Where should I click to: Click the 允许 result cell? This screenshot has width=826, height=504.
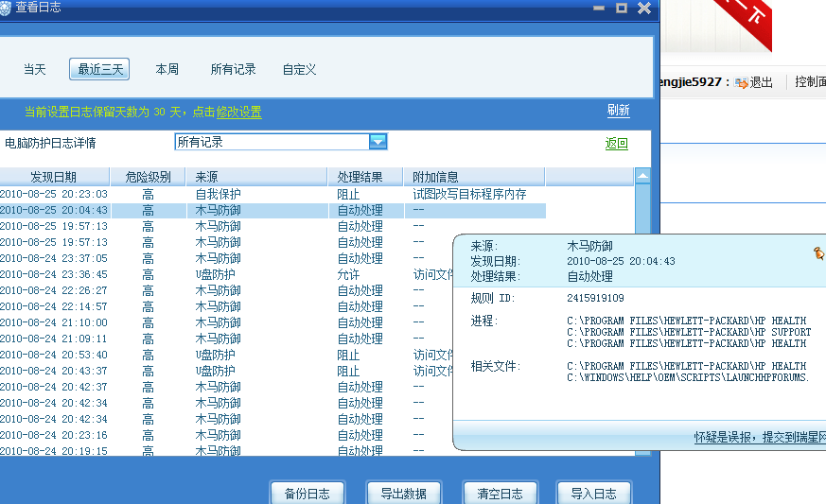pyautogui.click(x=348, y=274)
